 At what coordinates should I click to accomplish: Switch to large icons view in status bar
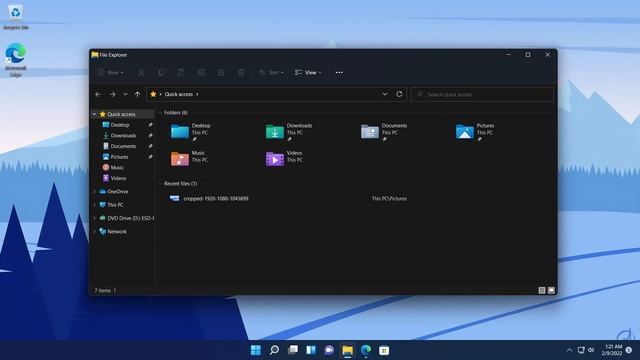(x=551, y=291)
